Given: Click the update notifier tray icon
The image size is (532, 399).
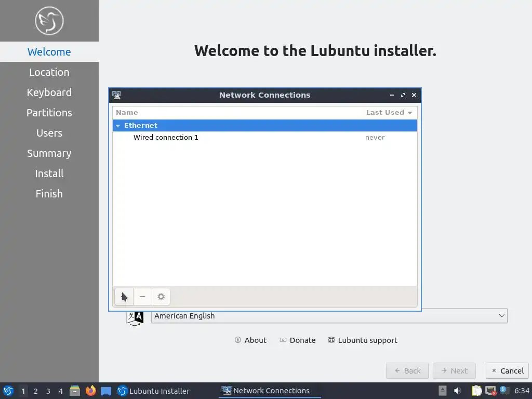Looking at the screenshot, I should pos(504,390).
